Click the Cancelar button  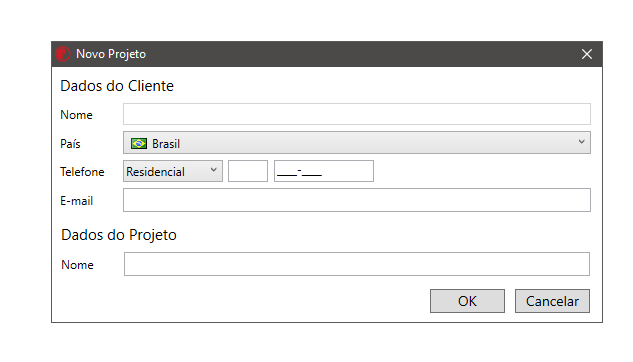coord(552,301)
